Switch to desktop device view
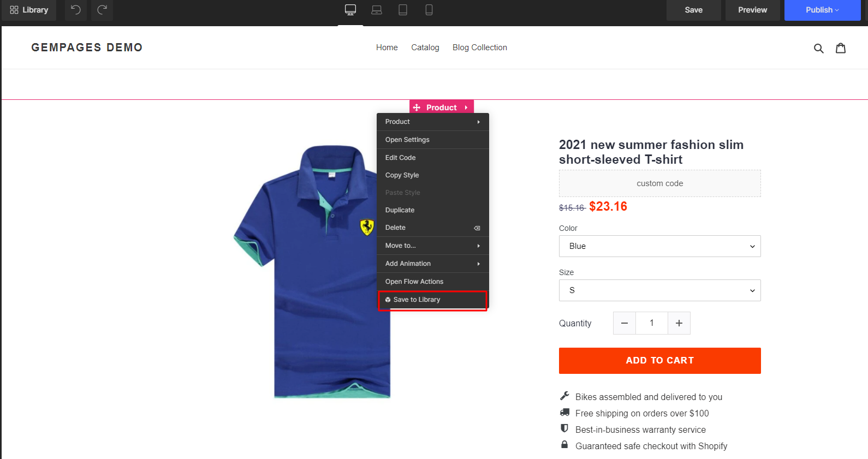Screen dimensions: 868x459 pyautogui.click(x=350, y=10)
